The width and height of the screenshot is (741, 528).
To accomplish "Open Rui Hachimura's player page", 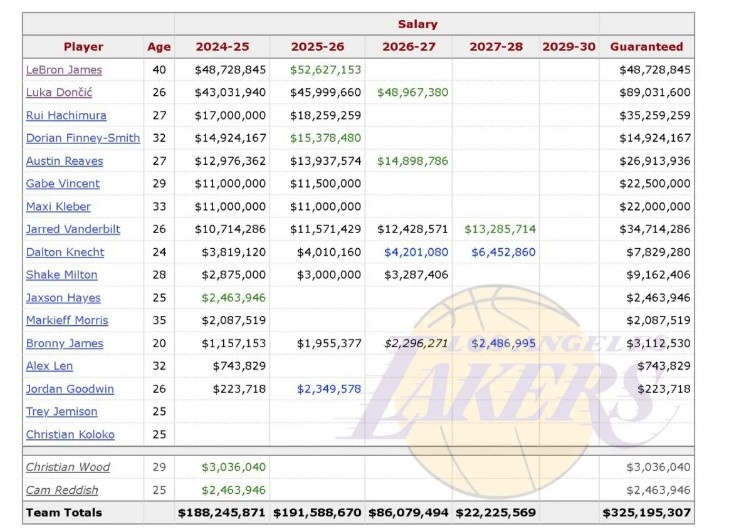I will [66, 116].
